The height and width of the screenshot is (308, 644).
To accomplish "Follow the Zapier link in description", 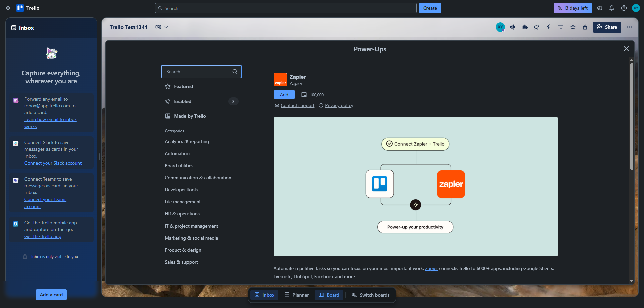I will tap(431, 268).
